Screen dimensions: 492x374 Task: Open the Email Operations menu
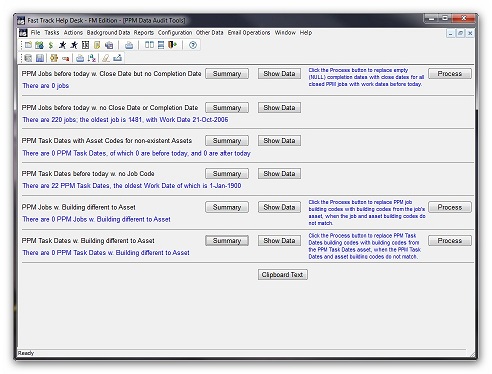pos(249,33)
